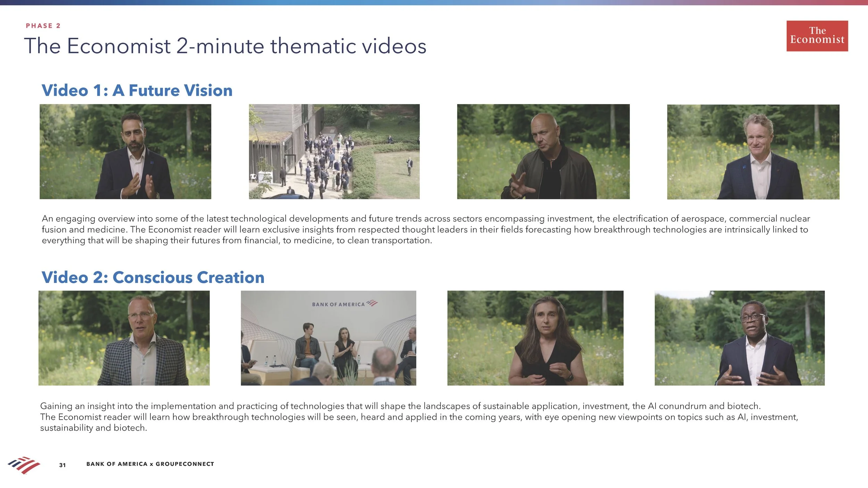Click 'BANK OF AMERICA x GROUPECONNECT' footer text
This screenshot has width=868, height=488.
(150, 464)
